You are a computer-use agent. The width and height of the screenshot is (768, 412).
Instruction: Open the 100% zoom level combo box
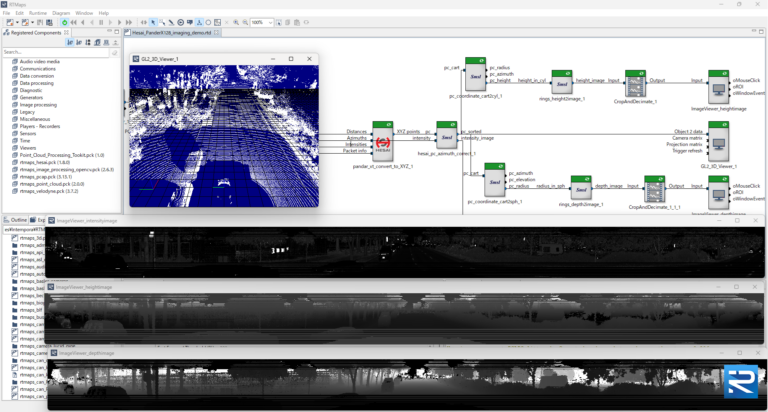click(262, 22)
